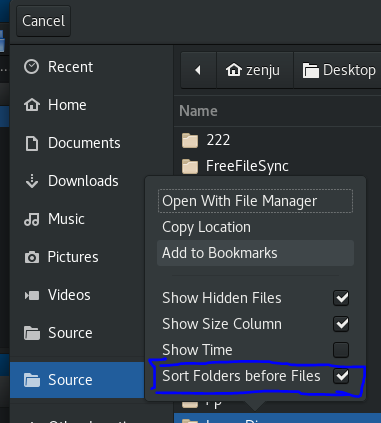Click the folder icon of highlighted Source
Viewport: 381px width, 423px height.
[32, 380]
